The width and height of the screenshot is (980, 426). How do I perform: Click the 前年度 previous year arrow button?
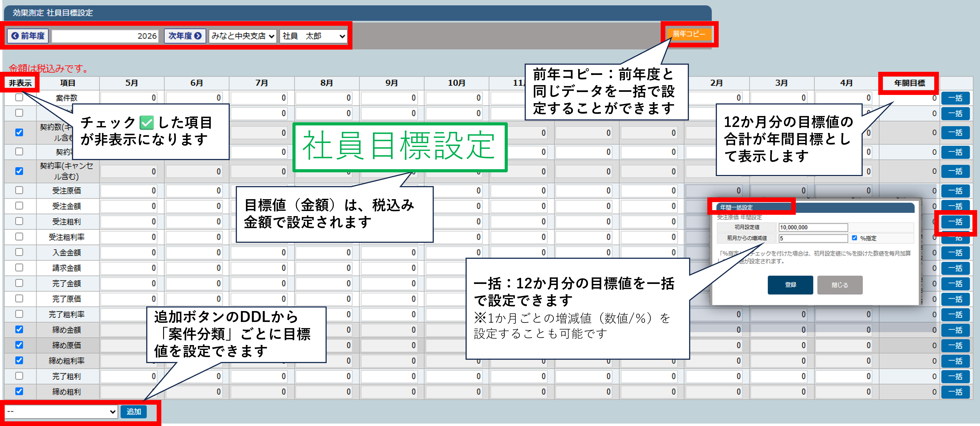[x=28, y=36]
